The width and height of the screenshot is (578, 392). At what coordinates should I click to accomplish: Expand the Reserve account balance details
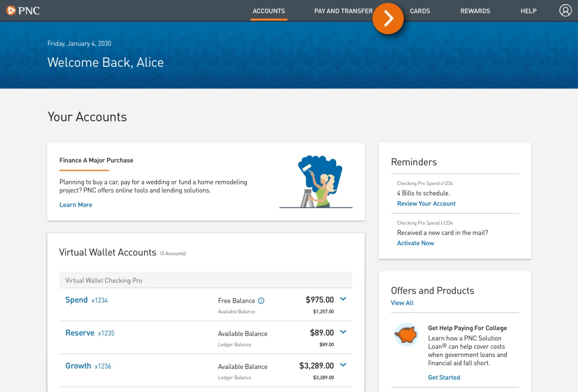[343, 332]
